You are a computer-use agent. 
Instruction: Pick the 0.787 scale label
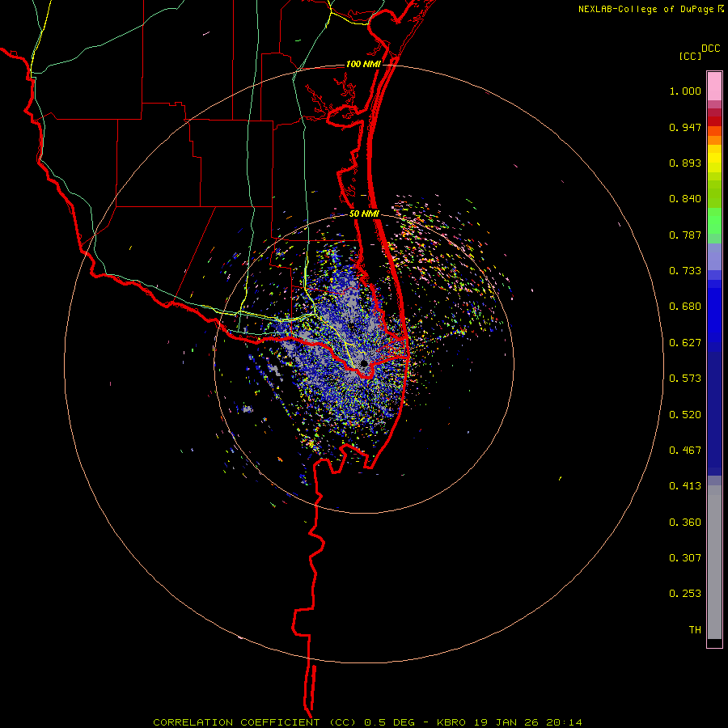click(x=685, y=235)
